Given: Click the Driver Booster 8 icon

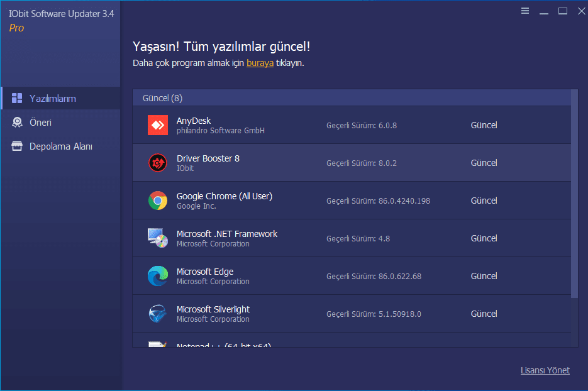Looking at the screenshot, I should (x=157, y=163).
